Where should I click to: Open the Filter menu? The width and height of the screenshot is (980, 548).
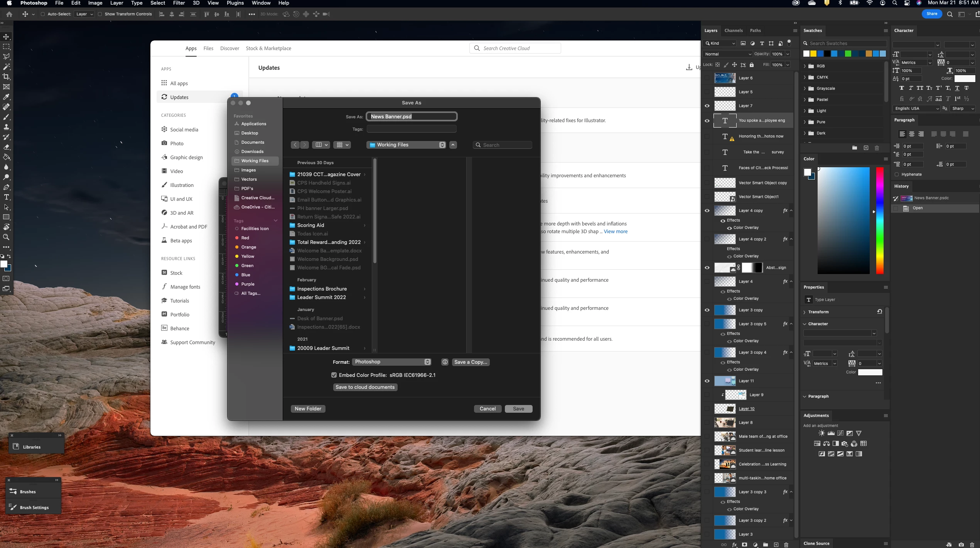179,3
